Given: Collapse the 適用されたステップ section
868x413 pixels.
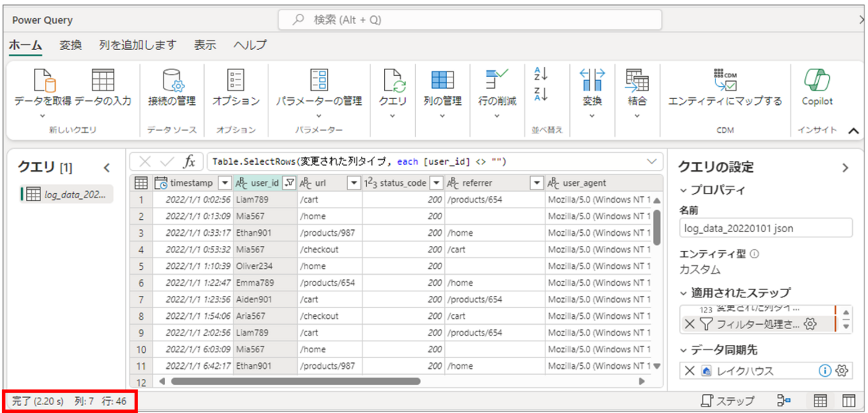Looking at the screenshot, I should 684,293.
